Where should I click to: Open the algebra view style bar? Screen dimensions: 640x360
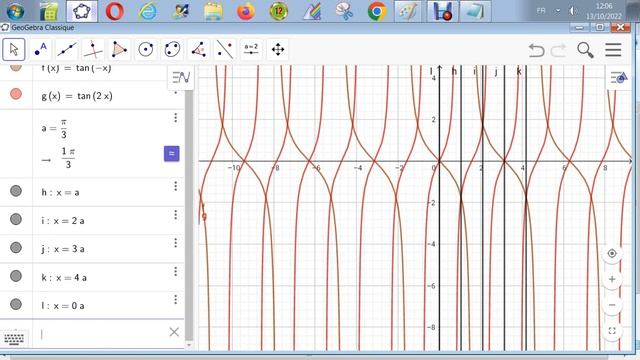coord(181,77)
